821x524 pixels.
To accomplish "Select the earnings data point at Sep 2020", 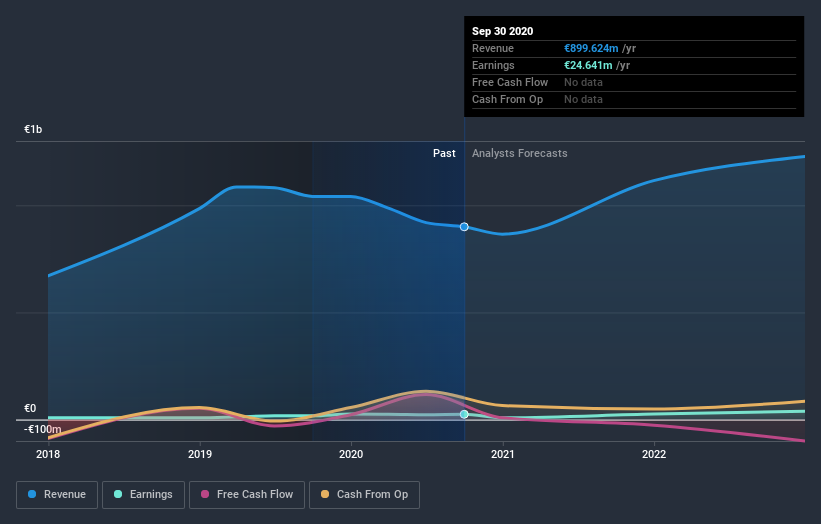I will point(464,414).
